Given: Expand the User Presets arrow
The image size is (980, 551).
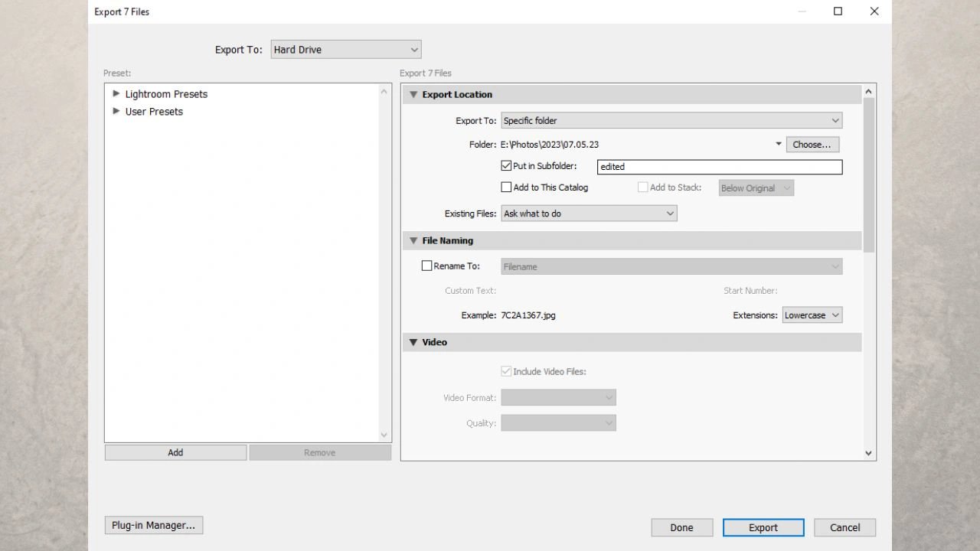Looking at the screenshot, I should (x=116, y=111).
